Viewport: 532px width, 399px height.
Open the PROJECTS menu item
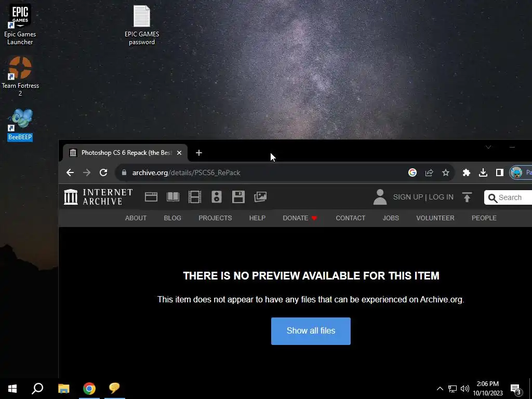[215, 218]
